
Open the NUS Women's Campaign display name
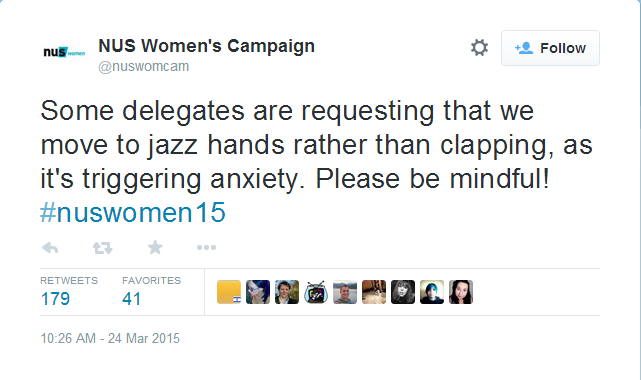206,46
